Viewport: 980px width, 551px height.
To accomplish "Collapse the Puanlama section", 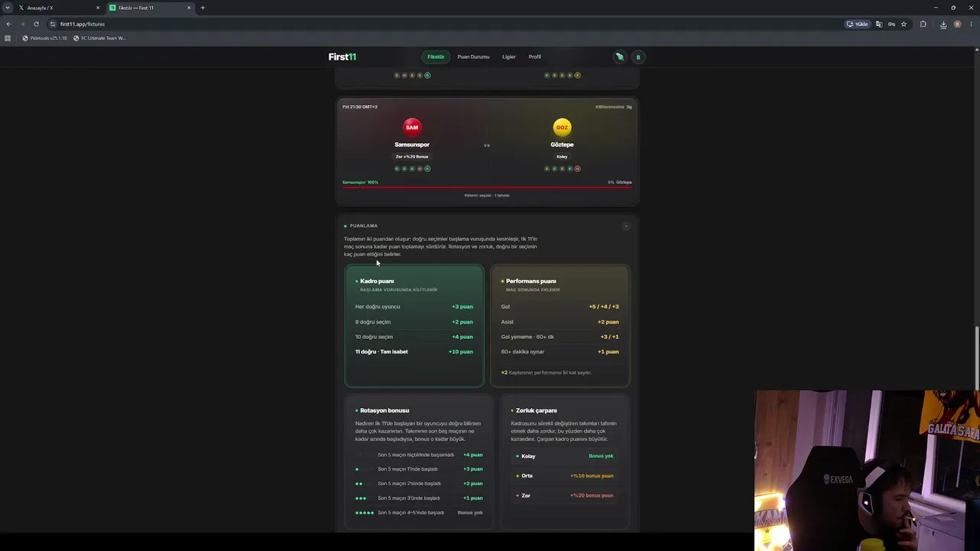I will point(626,226).
